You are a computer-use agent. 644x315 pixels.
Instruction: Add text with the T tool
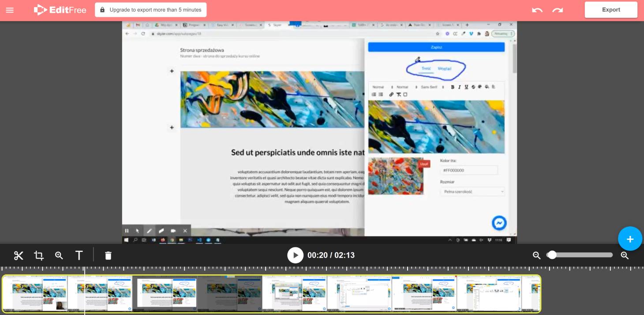click(x=79, y=255)
